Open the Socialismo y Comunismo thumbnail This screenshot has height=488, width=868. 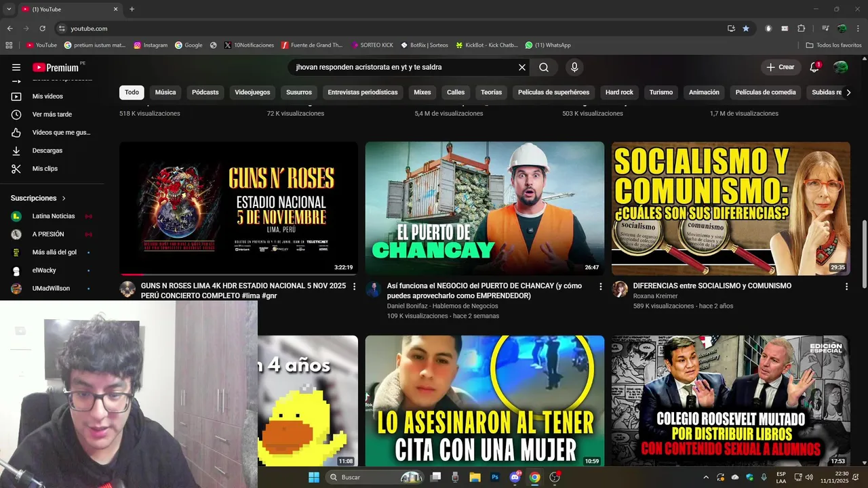click(x=731, y=208)
